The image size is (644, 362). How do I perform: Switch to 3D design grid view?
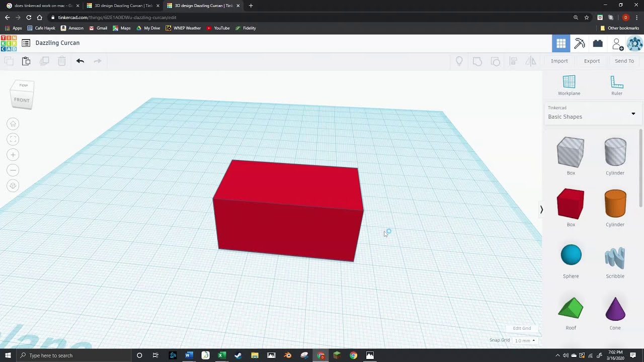tap(561, 43)
